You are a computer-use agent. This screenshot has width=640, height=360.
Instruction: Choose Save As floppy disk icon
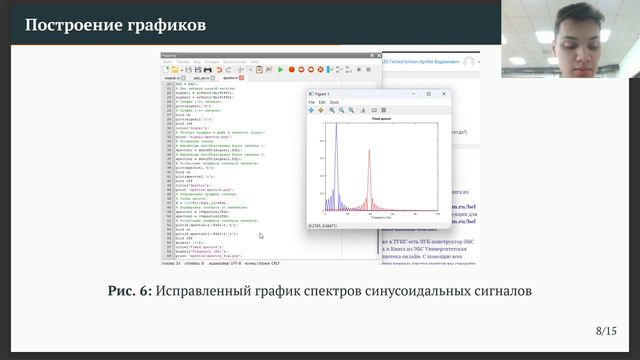pyautogui.click(x=198, y=70)
